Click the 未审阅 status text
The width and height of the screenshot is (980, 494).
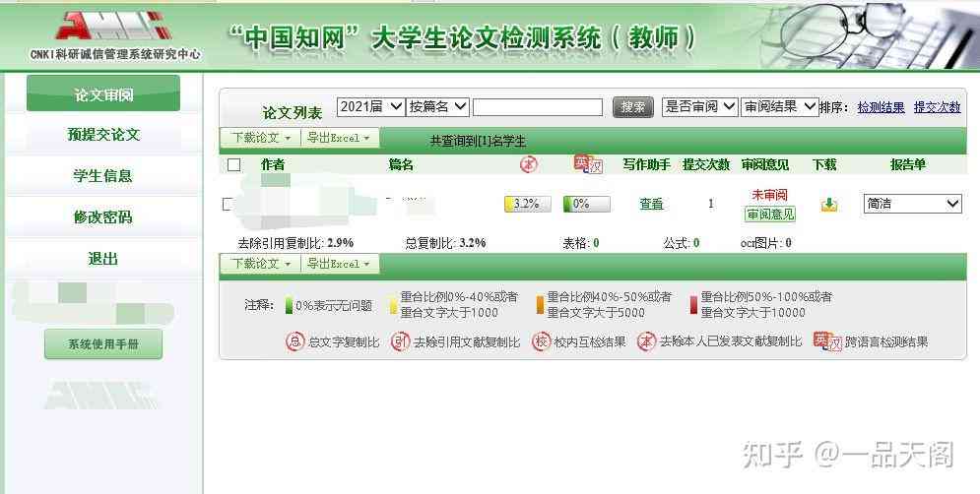click(x=769, y=195)
